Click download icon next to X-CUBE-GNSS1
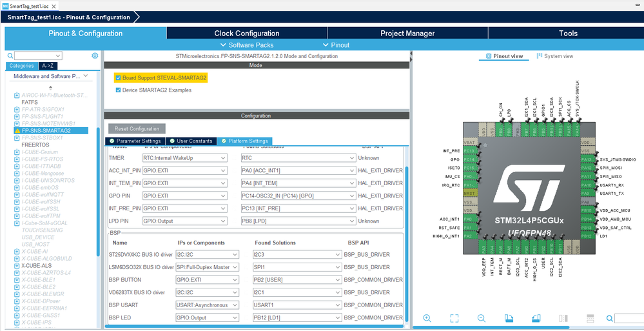The height and width of the screenshot is (331, 644). coord(17,315)
